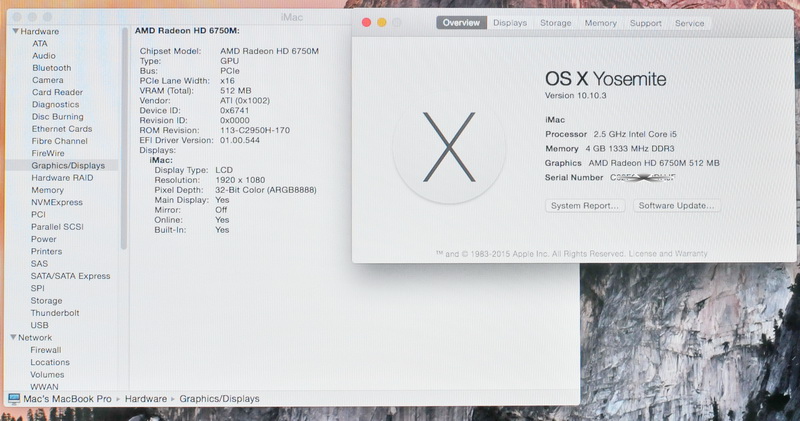Select the VRAM value 512 MB
Viewport: 800px width, 421px height.
tap(236, 91)
